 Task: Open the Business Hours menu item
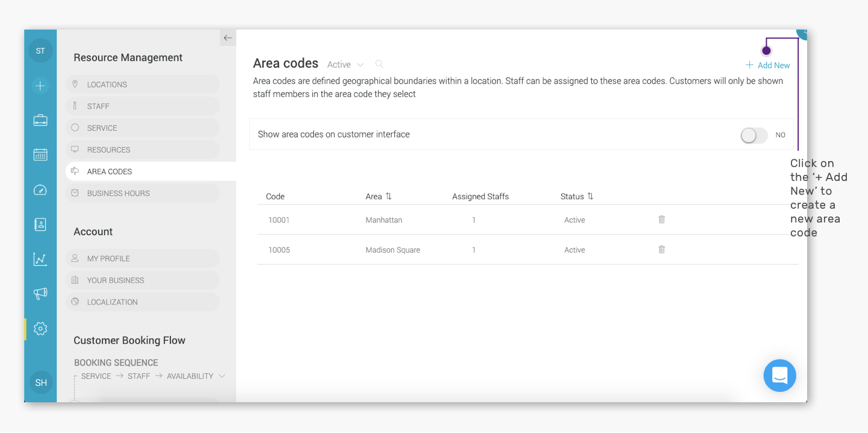(x=142, y=193)
